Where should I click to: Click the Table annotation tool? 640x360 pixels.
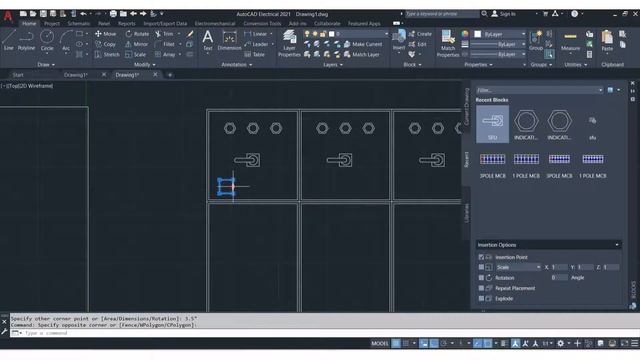tap(254, 54)
